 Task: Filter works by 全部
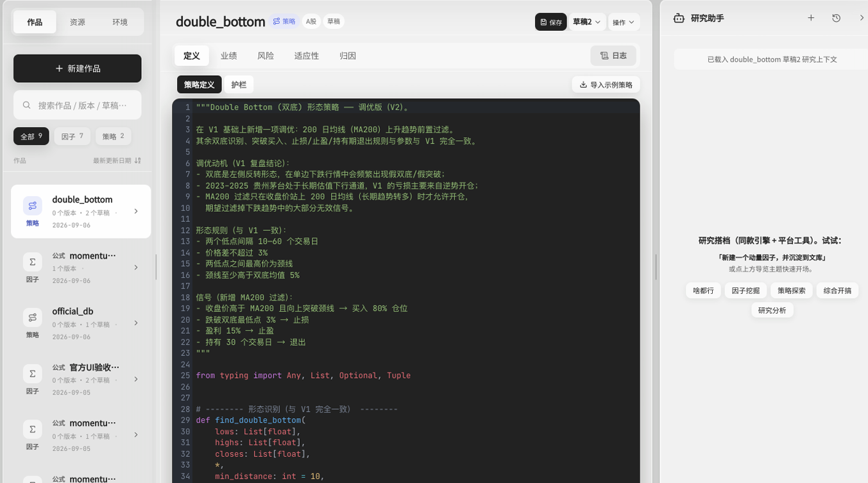[31, 136]
